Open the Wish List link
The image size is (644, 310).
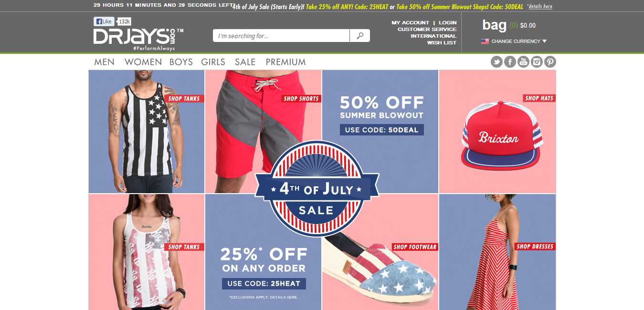coord(442,42)
